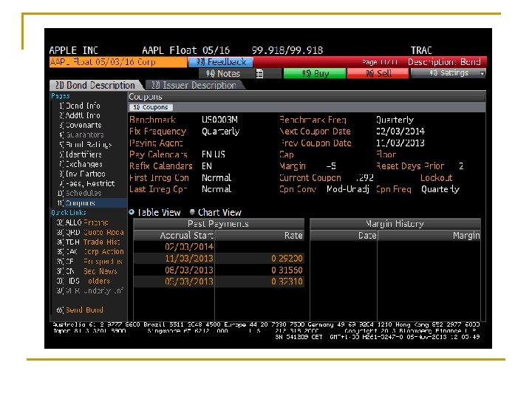532x399 pixels.
Task: Select the 02/03/2014 accrual row
Action: click(x=219, y=247)
